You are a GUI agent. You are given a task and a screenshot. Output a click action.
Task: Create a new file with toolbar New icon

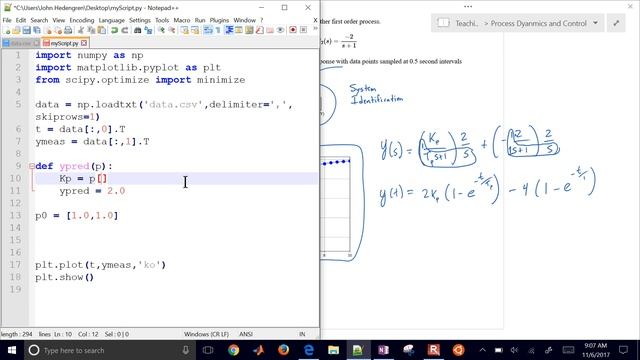tap(6, 30)
